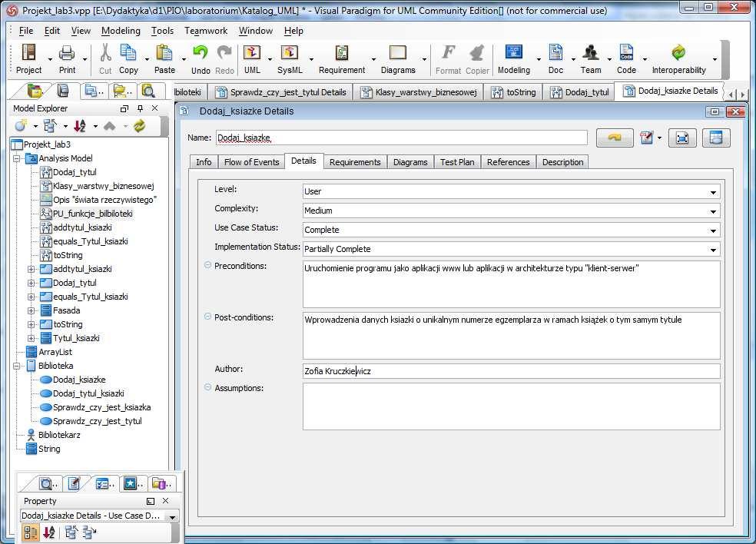Collapse the Assumptions section
This screenshot has width=756, height=544.
click(x=207, y=387)
